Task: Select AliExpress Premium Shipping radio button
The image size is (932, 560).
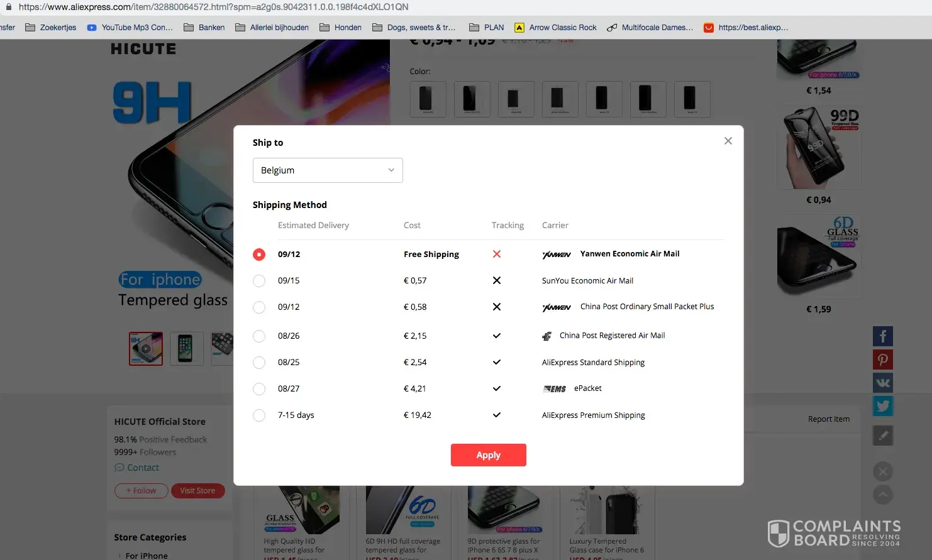Action: point(259,415)
